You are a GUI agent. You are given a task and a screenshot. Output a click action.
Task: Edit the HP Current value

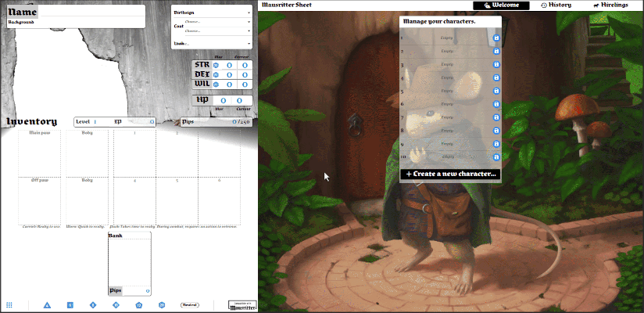click(239, 100)
